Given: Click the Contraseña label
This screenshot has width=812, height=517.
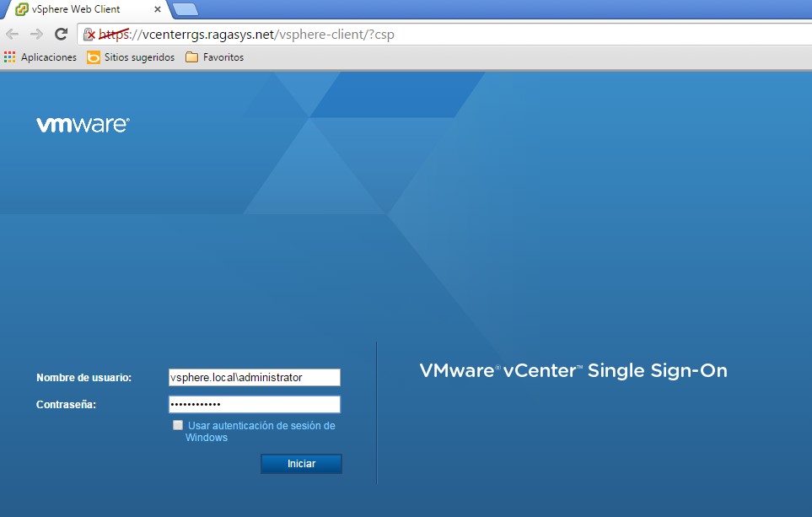Looking at the screenshot, I should pos(67,405).
